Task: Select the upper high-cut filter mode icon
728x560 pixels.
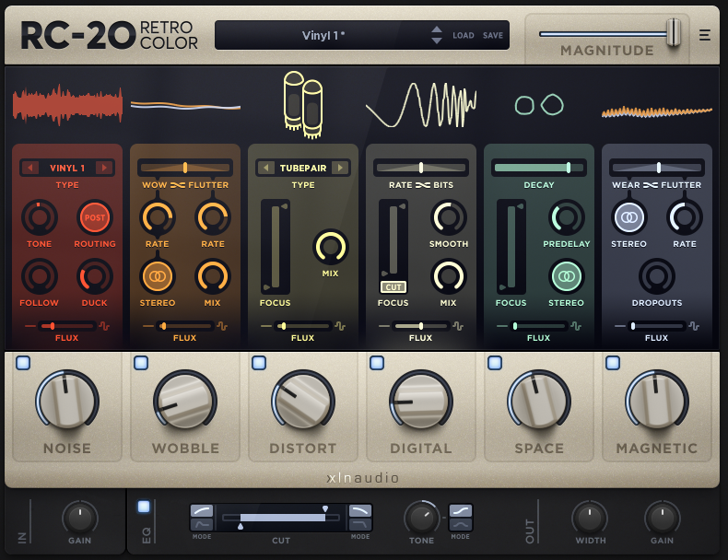Action: 360,511
